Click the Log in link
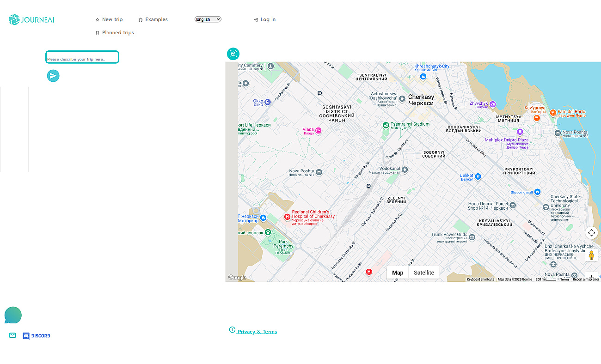601x364 pixels. pyautogui.click(x=264, y=19)
